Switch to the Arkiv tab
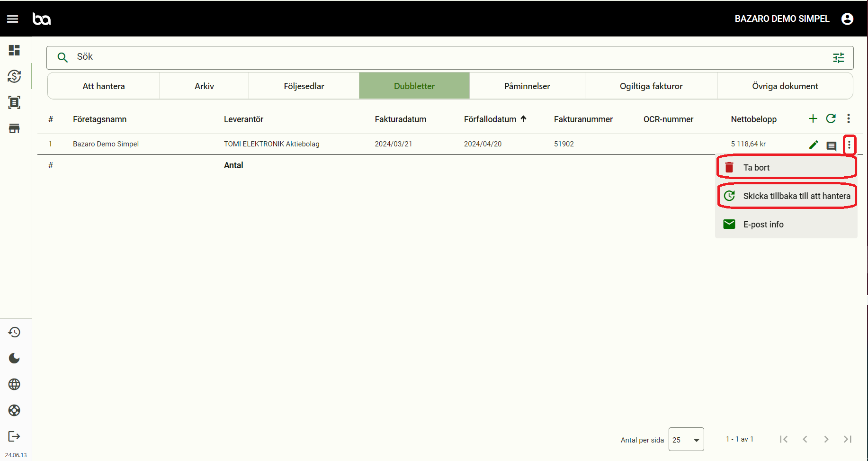 tap(204, 86)
